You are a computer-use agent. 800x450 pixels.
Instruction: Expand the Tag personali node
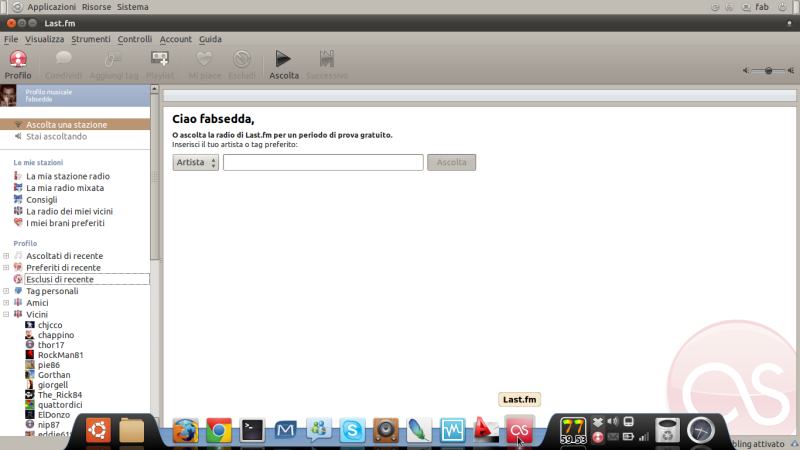[6, 291]
